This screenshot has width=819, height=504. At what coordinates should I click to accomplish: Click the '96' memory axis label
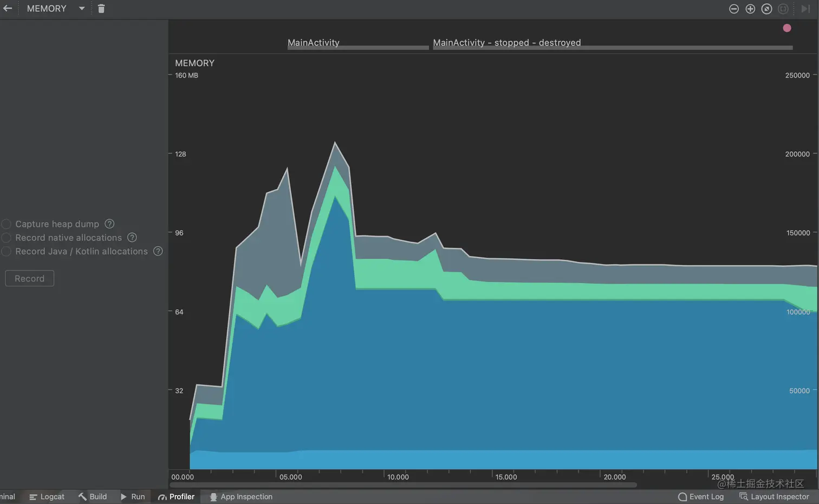[x=179, y=233]
